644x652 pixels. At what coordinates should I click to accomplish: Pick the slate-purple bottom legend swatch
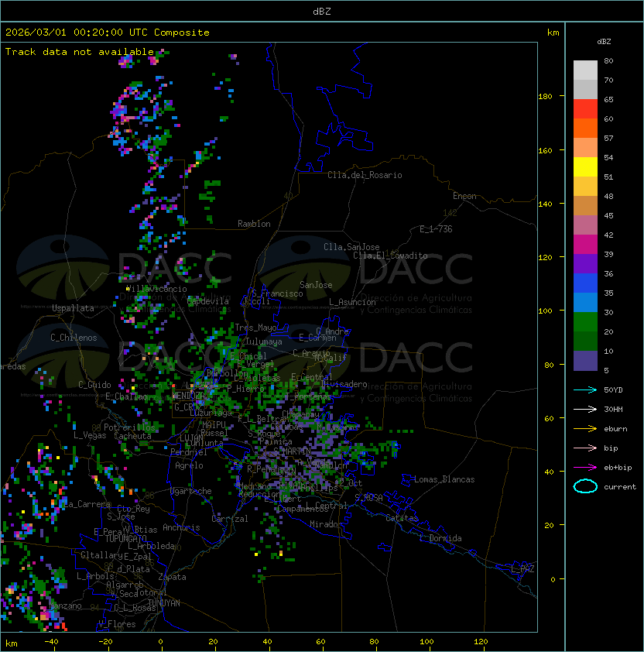[x=585, y=361]
